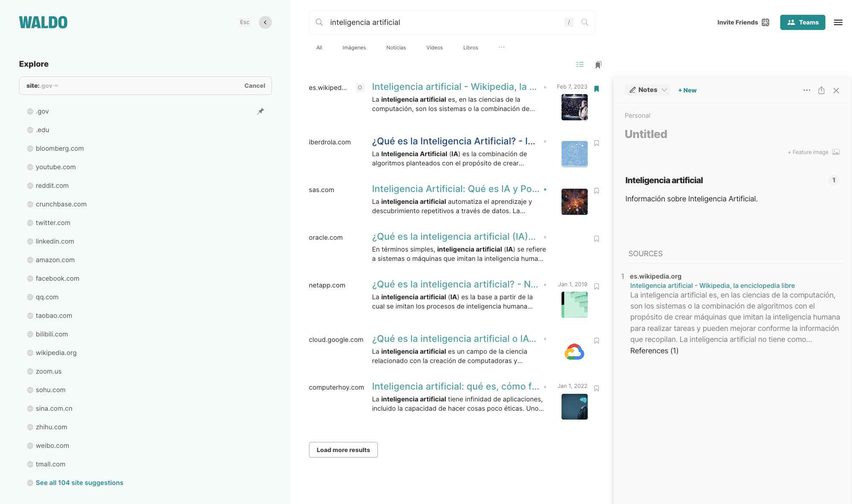The height and width of the screenshot is (504, 852).
Task: Open the Wikipedia source link in Sources
Action: [712, 286]
